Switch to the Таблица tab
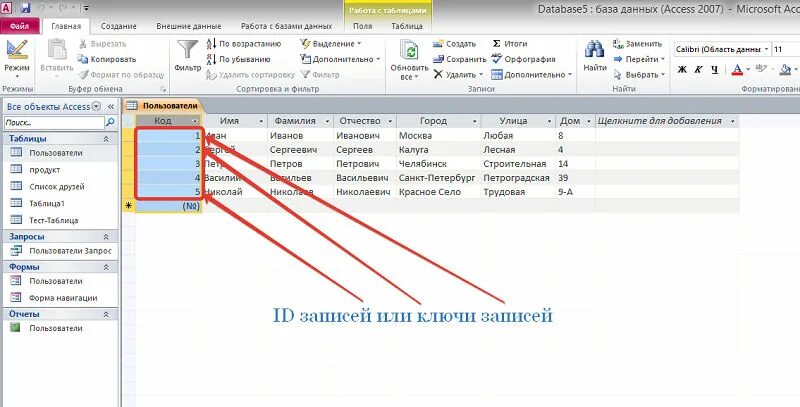The height and width of the screenshot is (407, 800). (407, 26)
